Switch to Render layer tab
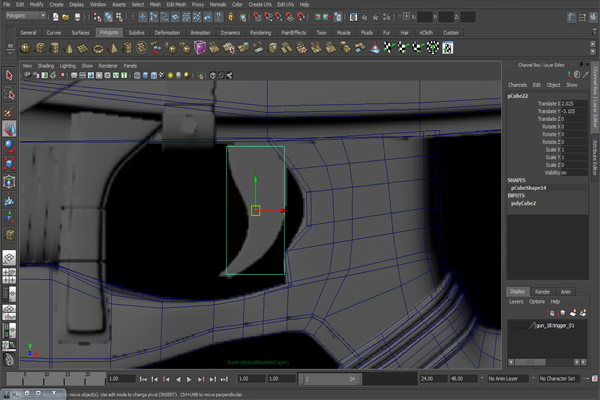Viewport: 600px width, 400px height. click(x=542, y=292)
